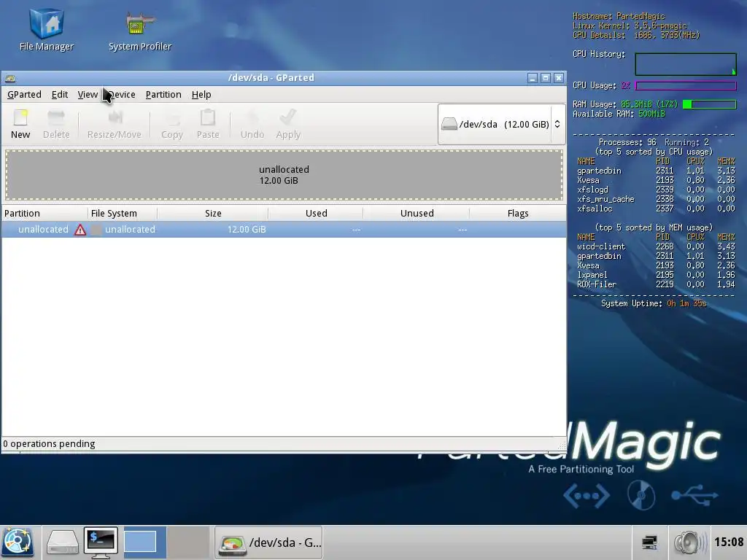Select the unallocated partition row
Image resolution: width=747 pixels, height=560 pixels.
284,230
